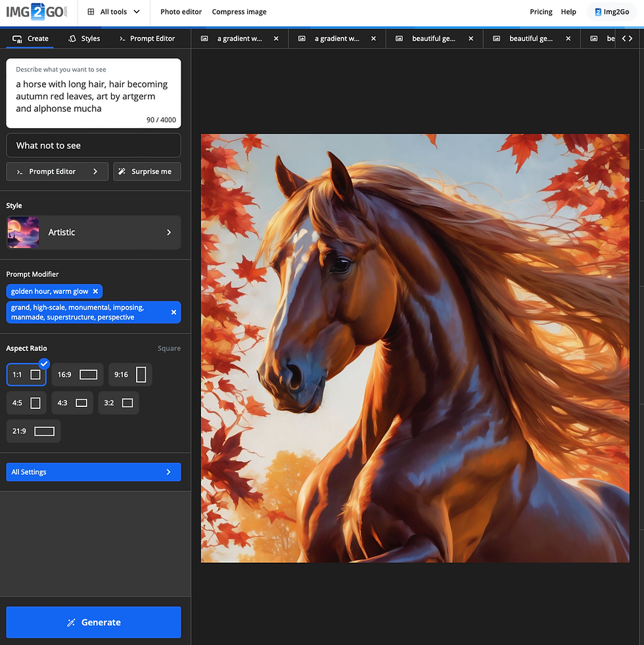Click the image icon on the first gradient tab

coord(204,39)
